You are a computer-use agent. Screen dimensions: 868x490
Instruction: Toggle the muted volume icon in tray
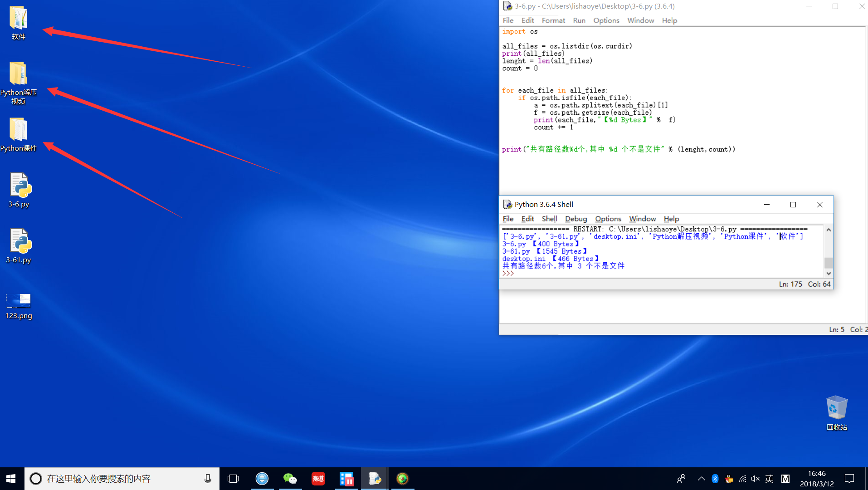coord(756,479)
